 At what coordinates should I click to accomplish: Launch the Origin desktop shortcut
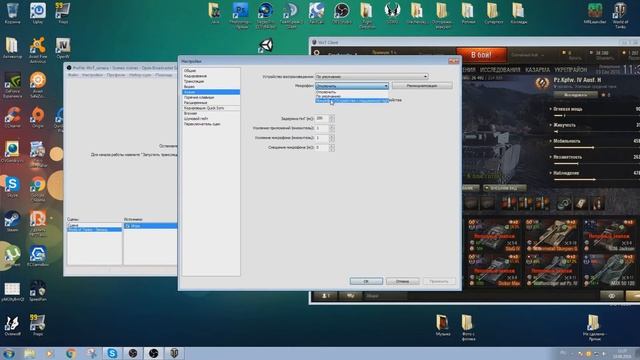[38, 118]
